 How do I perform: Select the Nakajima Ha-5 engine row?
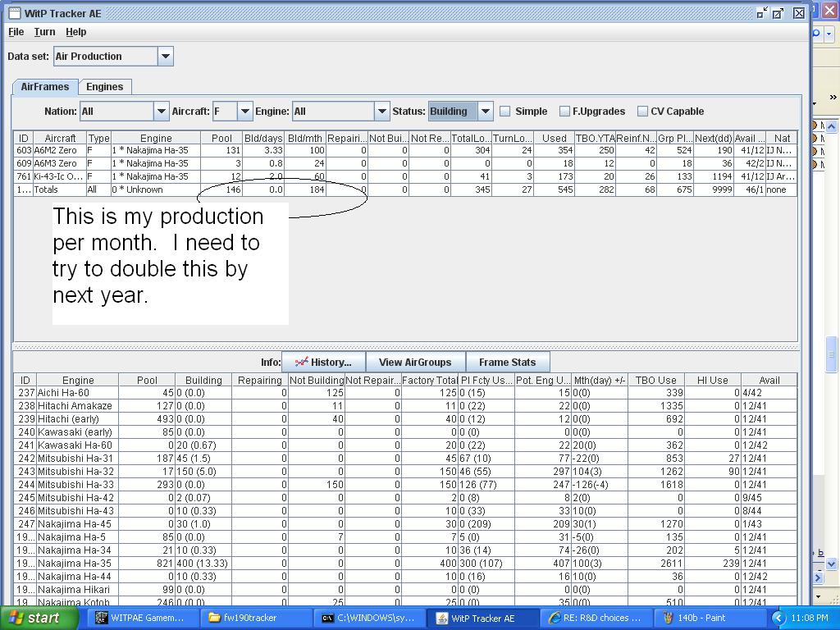click(405, 536)
